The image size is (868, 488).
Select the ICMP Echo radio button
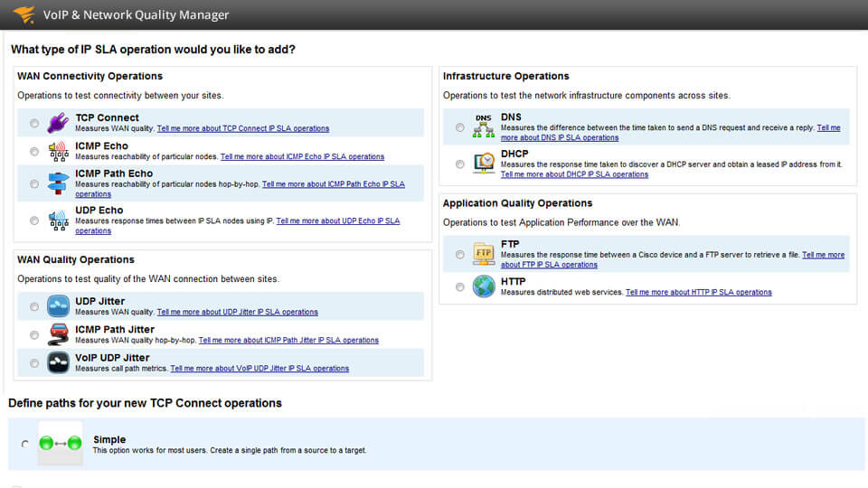pos(34,151)
